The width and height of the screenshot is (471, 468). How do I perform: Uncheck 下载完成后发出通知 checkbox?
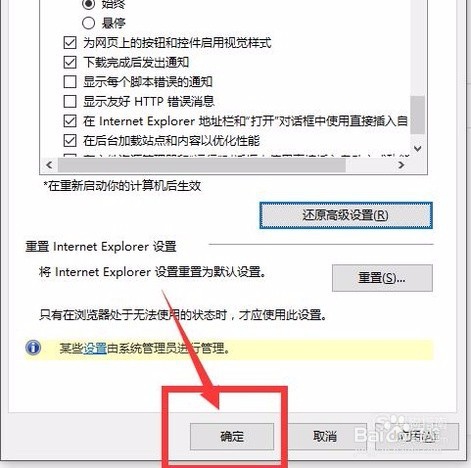click(70, 62)
